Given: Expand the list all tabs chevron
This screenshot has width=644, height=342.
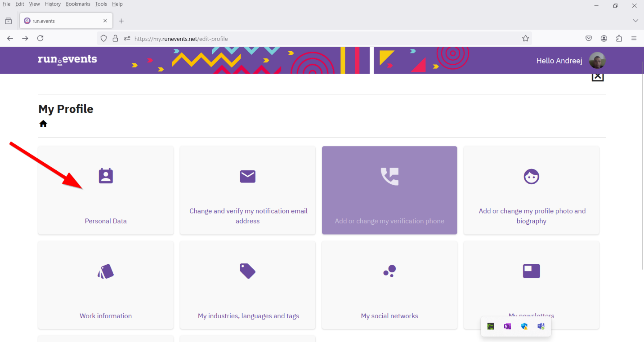Looking at the screenshot, I should tap(635, 21).
